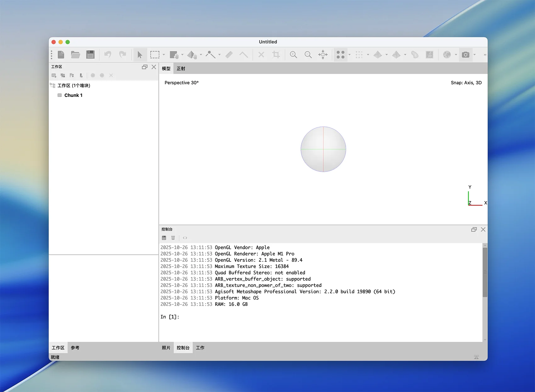Expand the hidden toolbar overflow chevron
Viewport: 535px width, 392px height.
(485, 55)
